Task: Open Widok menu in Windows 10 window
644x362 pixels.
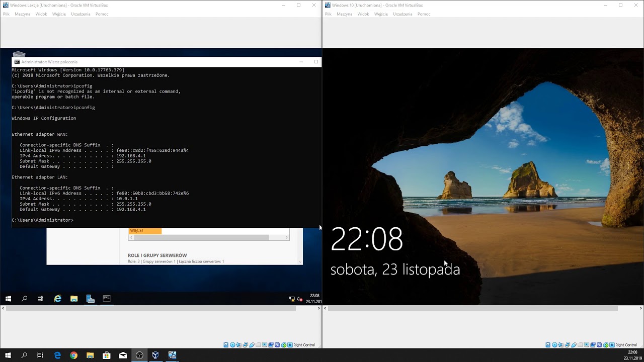Action: [363, 14]
